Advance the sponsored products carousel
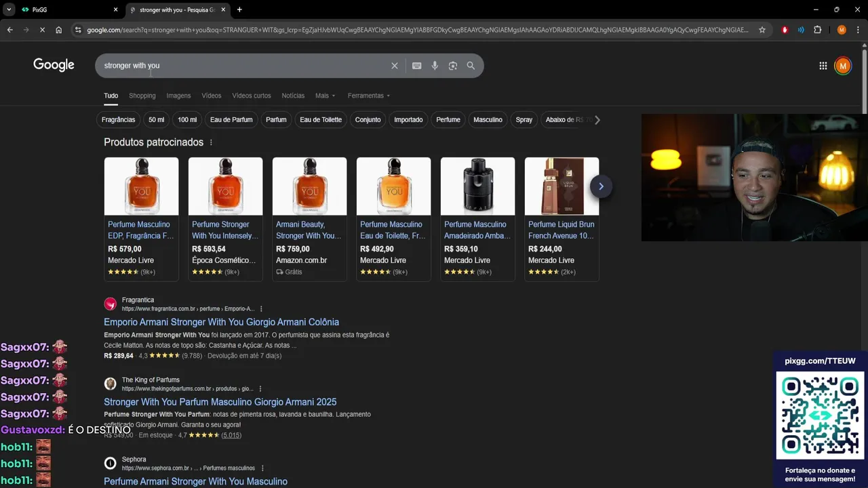Viewport: 868px width, 488px height. 601,186
